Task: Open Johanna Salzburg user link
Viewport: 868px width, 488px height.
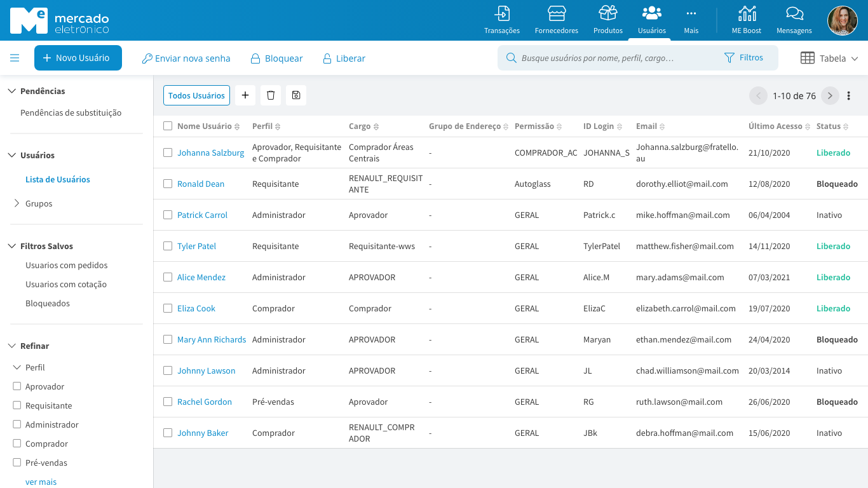Action: coord(210,152)
